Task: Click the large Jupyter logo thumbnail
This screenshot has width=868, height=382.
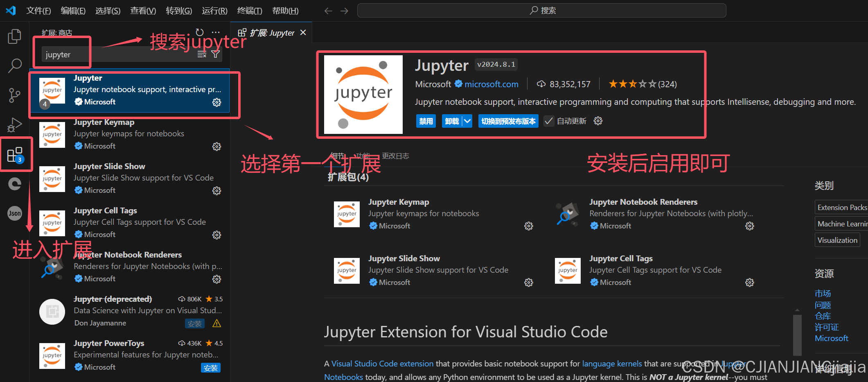Action: point(363,95)
